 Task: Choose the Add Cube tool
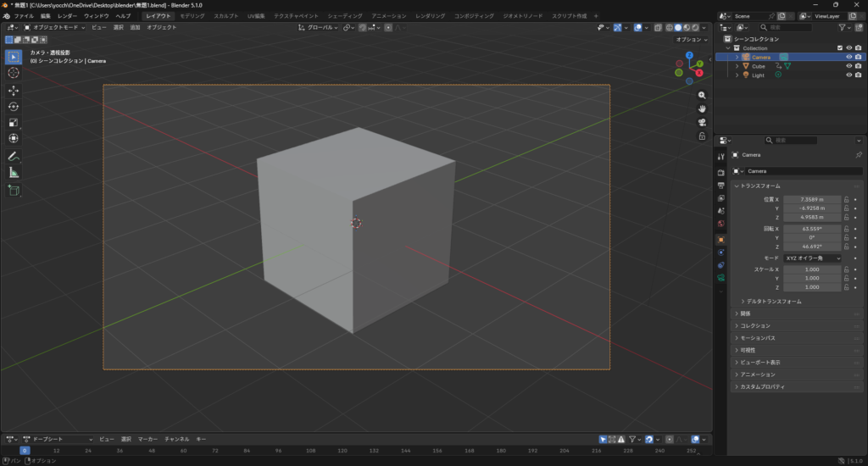(14, 191)
